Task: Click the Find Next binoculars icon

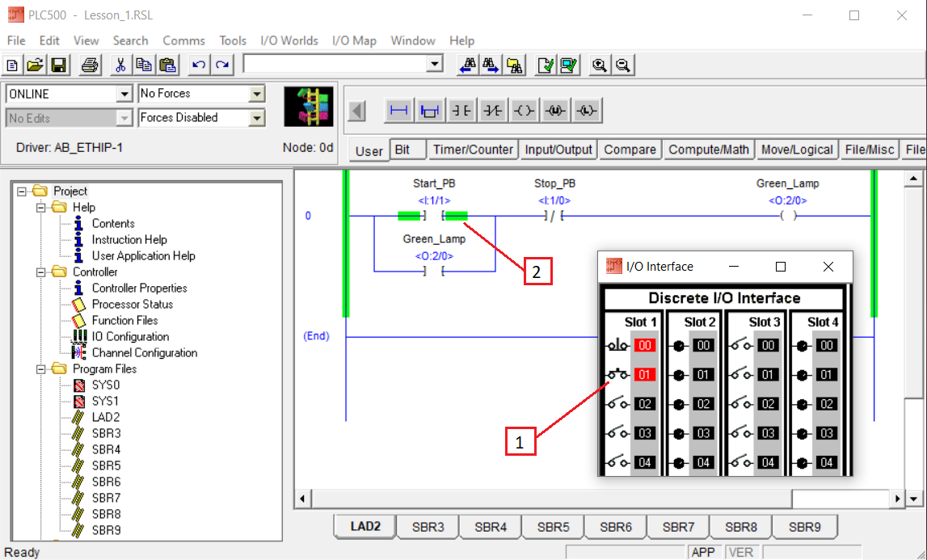Action: coord(491,65)
